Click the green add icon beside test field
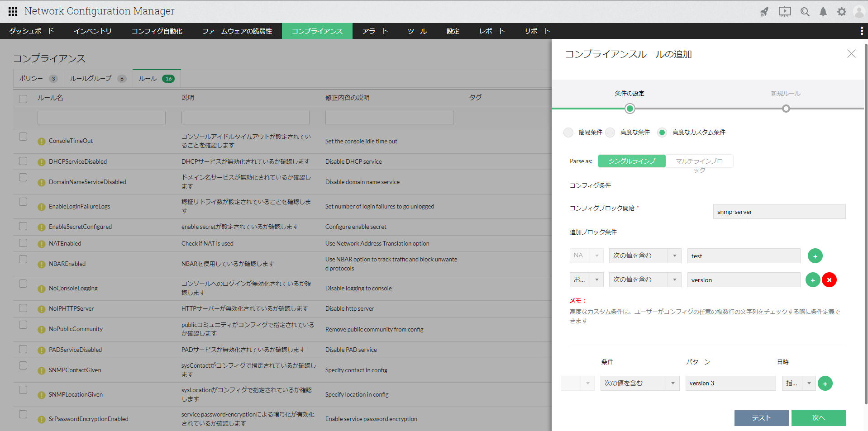 [815, 256]
